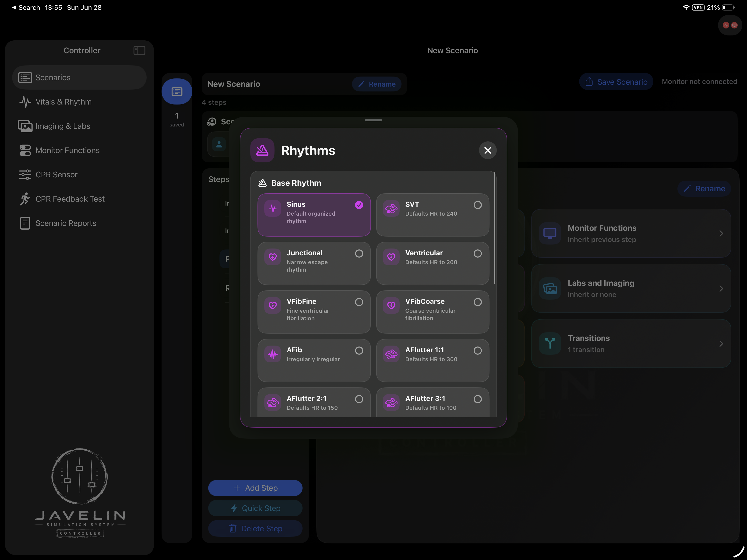Click the Rhythms list scrollbar
The height and width of the screenshot is (560, 747).
pyautogui.click(x=495, y=228)
